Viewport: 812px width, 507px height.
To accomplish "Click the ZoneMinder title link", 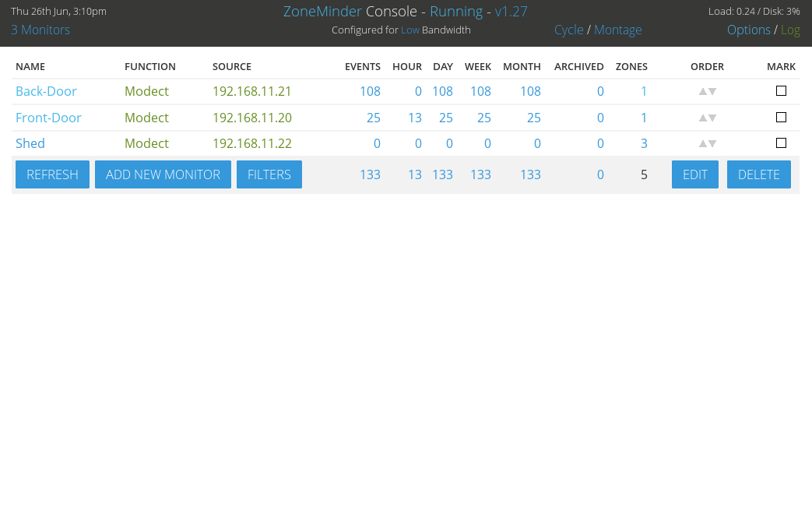I will (322, 12).
